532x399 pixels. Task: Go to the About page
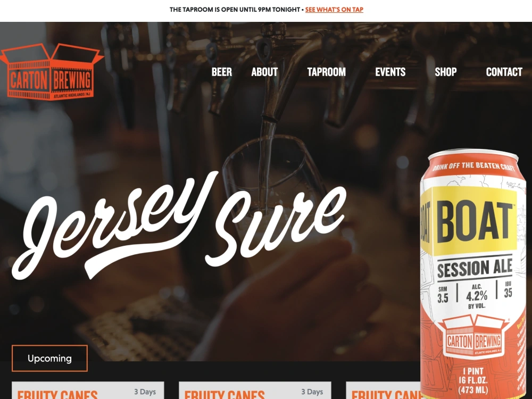[264, 72]
